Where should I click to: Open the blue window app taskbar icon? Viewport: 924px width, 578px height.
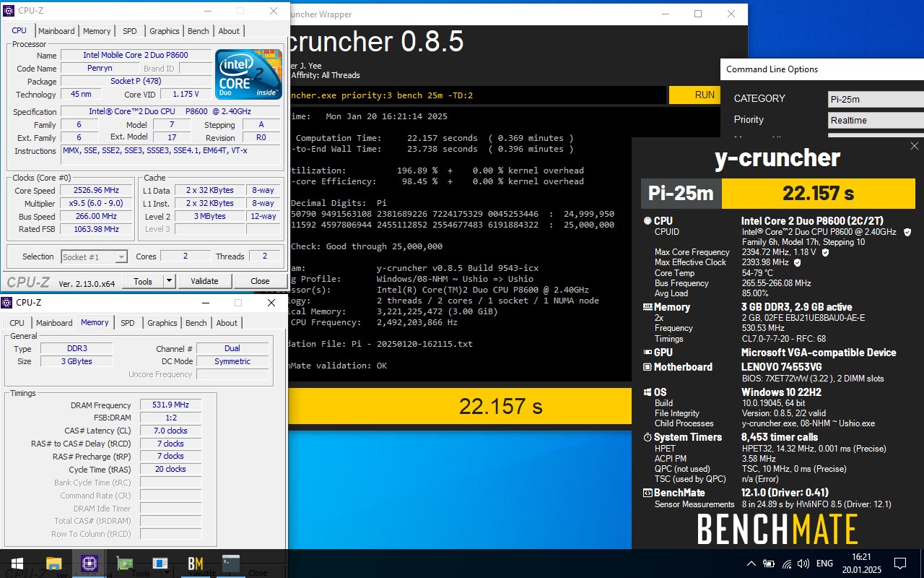point(160,564)
